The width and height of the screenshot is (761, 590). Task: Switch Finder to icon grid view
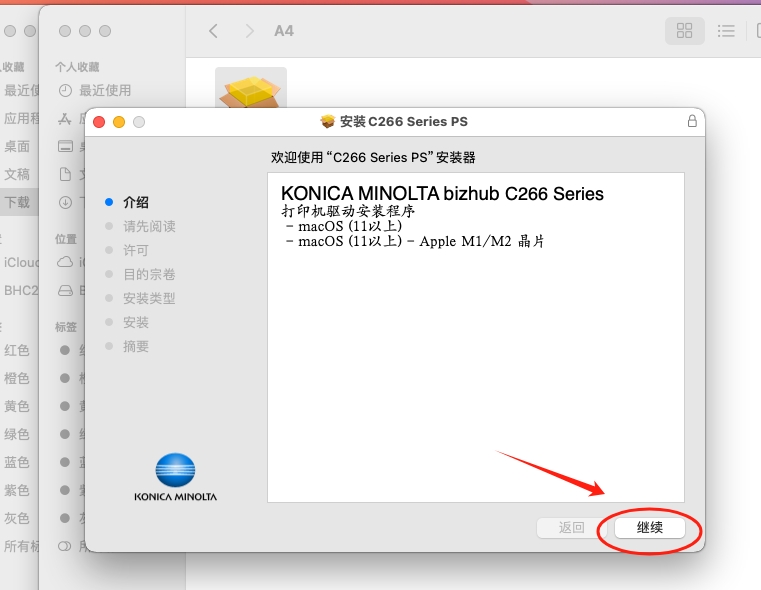(x=684, y=31)
